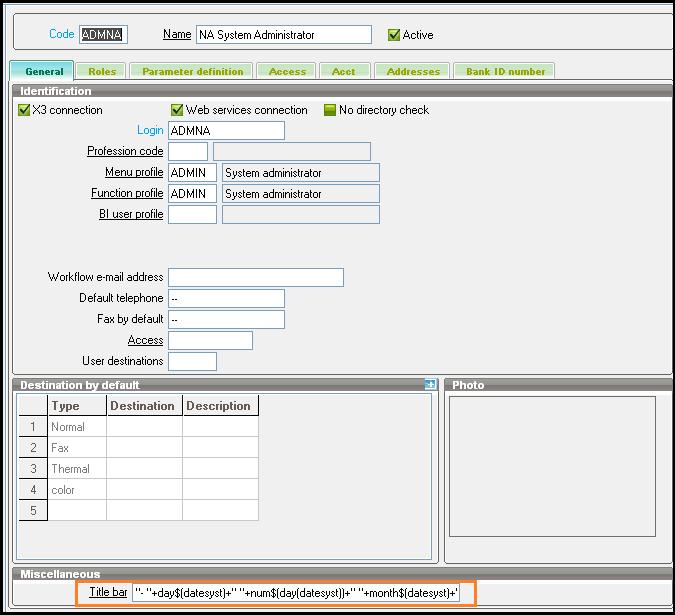Click the BI user profile code field
This screenshot has width=675, height=615.
coord(192,214)
